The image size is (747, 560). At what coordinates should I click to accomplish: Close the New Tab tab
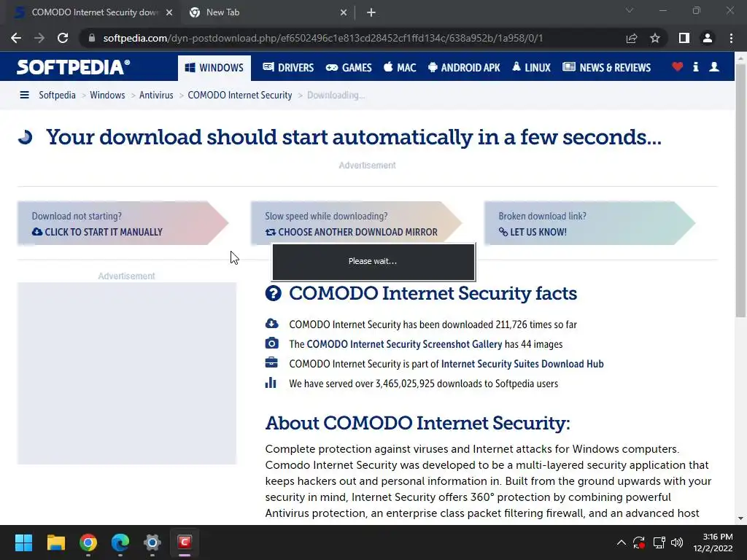tap(344, 12)
